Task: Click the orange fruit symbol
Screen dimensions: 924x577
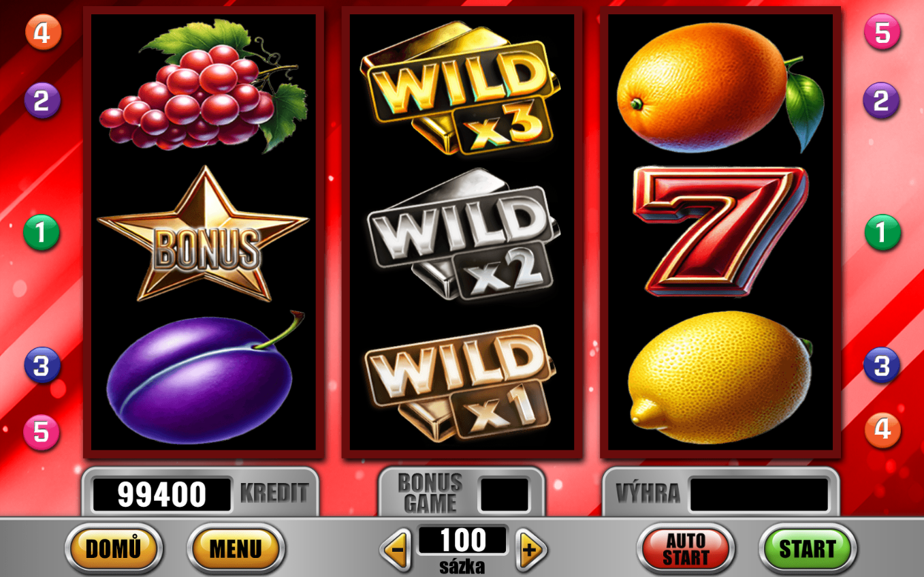Action: point(719,88)
